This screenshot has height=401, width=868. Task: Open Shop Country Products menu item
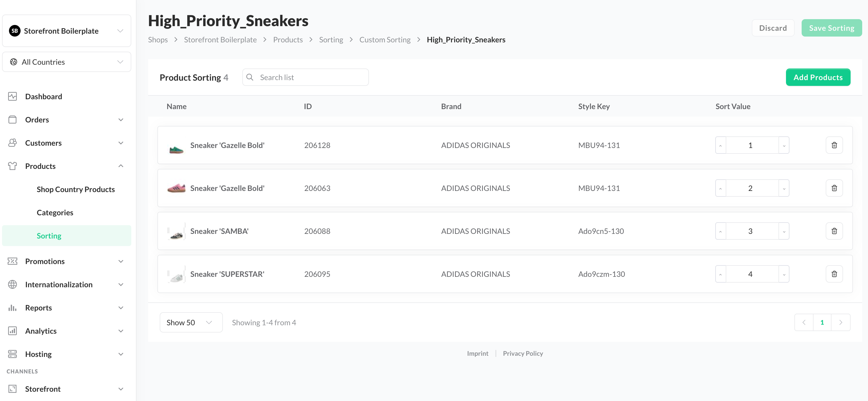pyautogui.click(x=76, y=189)
